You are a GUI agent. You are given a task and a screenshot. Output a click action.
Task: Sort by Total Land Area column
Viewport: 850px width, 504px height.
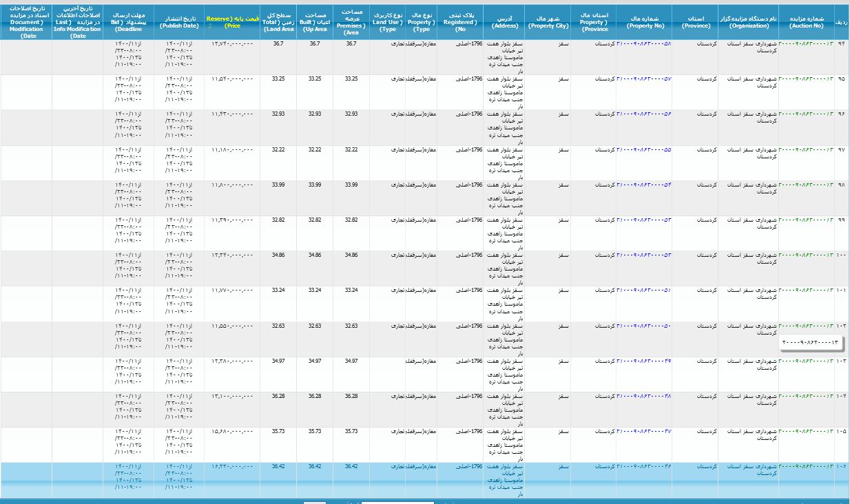click(x=278, y=22)
